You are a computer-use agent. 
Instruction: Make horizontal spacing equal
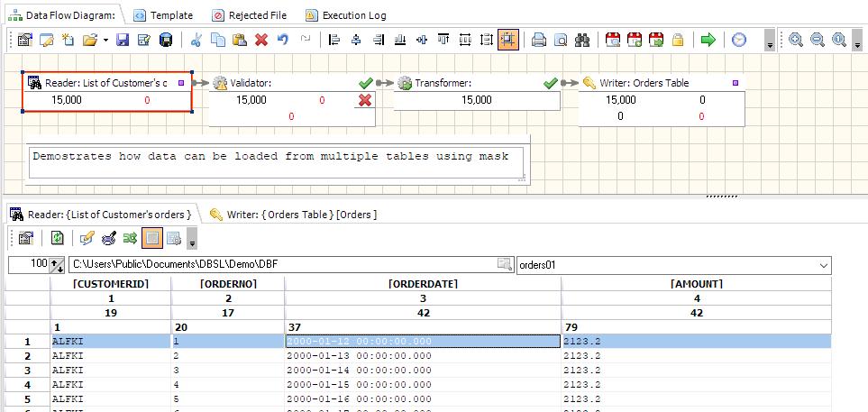point(465,40)
